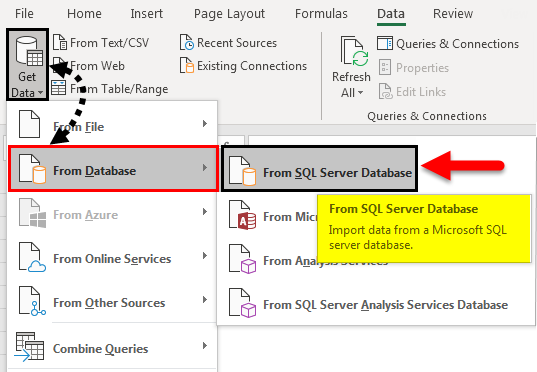This screenshot has height=372, width=537.
Task: Click the Edit Links icon
Action: [x=386, y=91]
